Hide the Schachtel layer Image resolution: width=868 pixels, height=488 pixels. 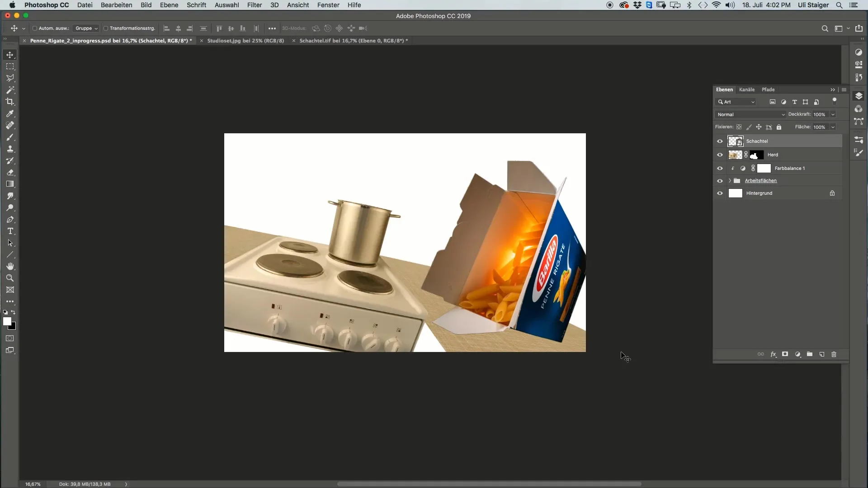(x=720, y=141)
